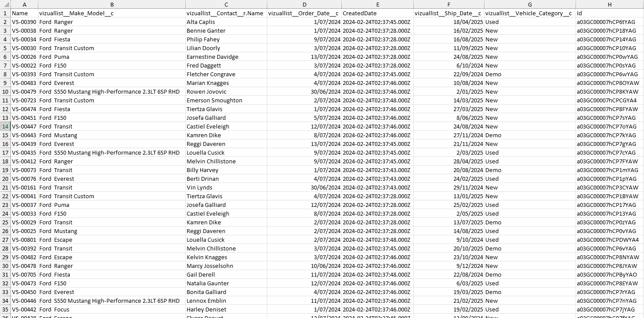This screenshot has width=644, height=318.
Task: Select column E header
Action: pos(378,4)
